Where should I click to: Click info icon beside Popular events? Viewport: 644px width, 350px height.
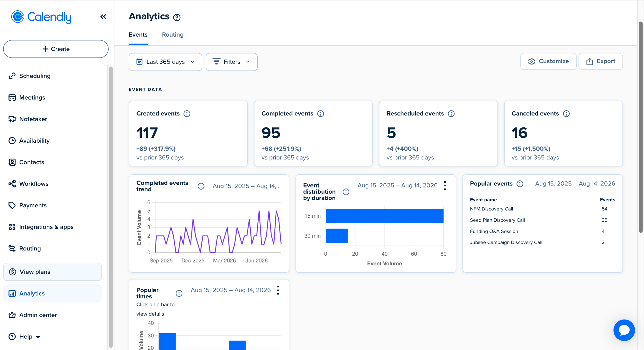point(520,184)
